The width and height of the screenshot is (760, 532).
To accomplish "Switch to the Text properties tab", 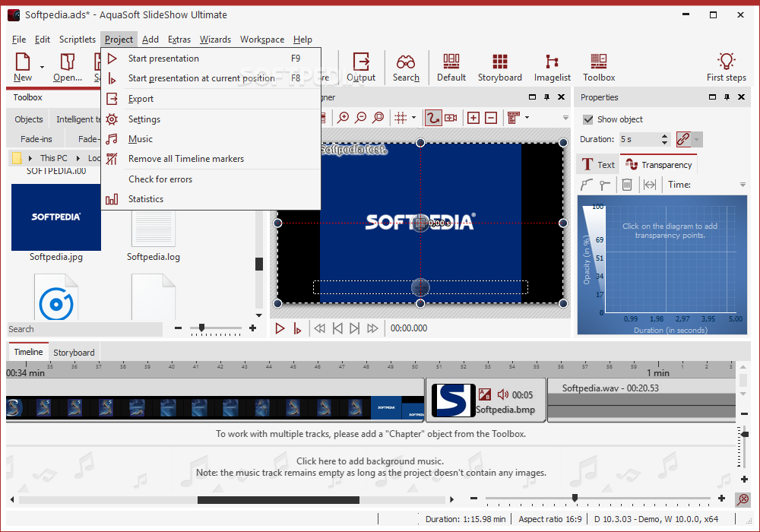I will click(597, 165).
